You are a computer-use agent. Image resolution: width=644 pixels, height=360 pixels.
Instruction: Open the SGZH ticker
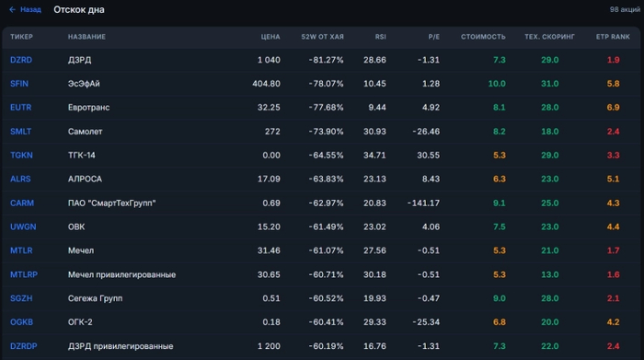click(x=21, y=298)
